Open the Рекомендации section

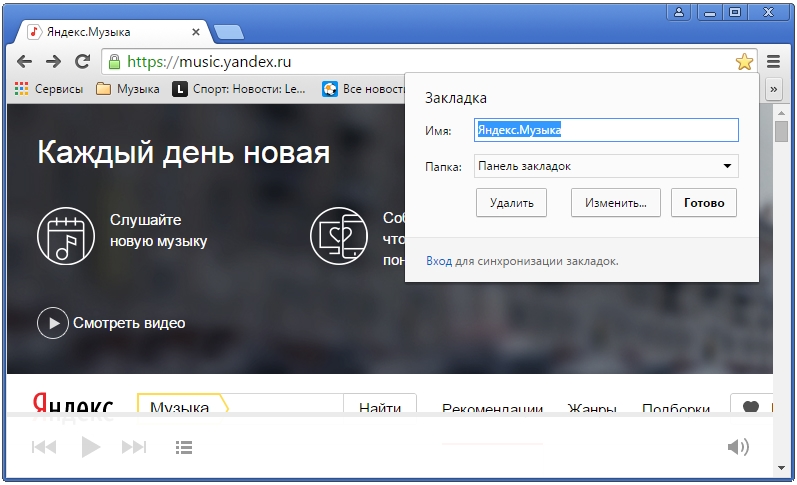coord(492,408)
